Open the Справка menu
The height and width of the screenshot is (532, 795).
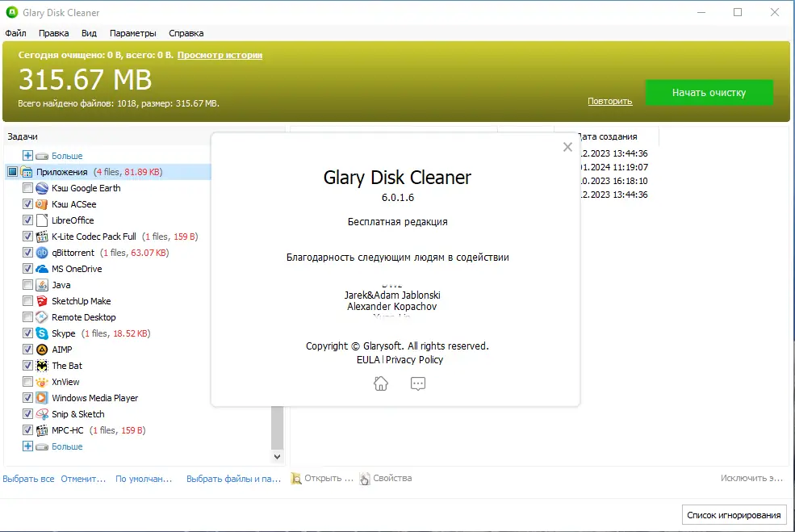point(186,33)
